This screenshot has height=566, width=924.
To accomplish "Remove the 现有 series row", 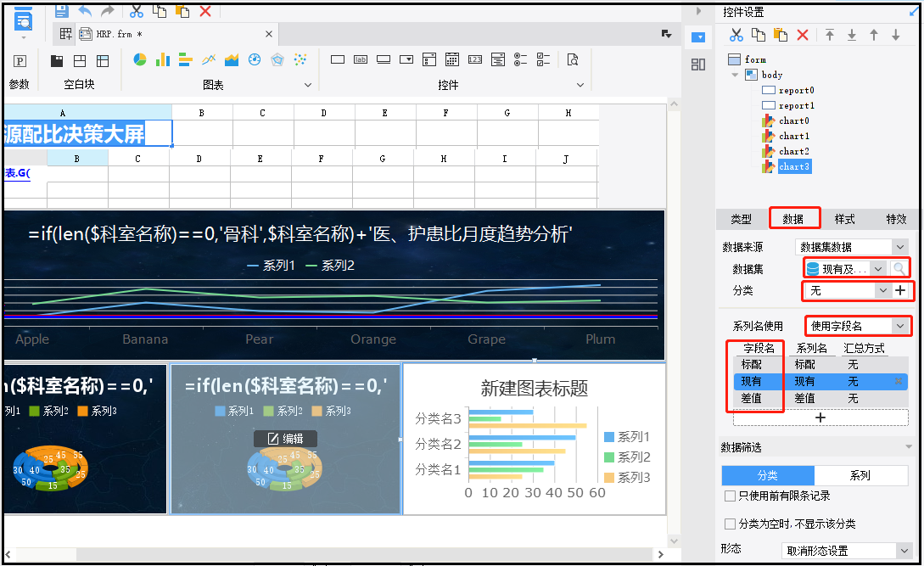I will click(899, 382).
